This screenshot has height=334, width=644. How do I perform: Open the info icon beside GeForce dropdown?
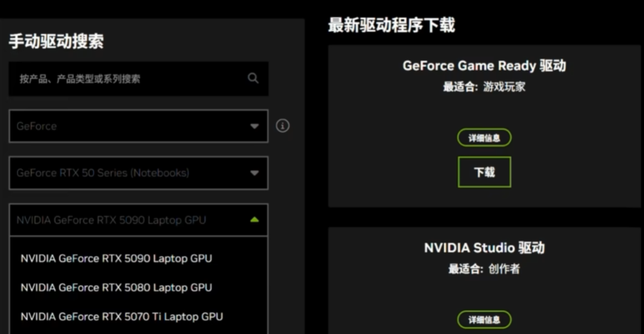pyautogui.click(x=283, y=126)
